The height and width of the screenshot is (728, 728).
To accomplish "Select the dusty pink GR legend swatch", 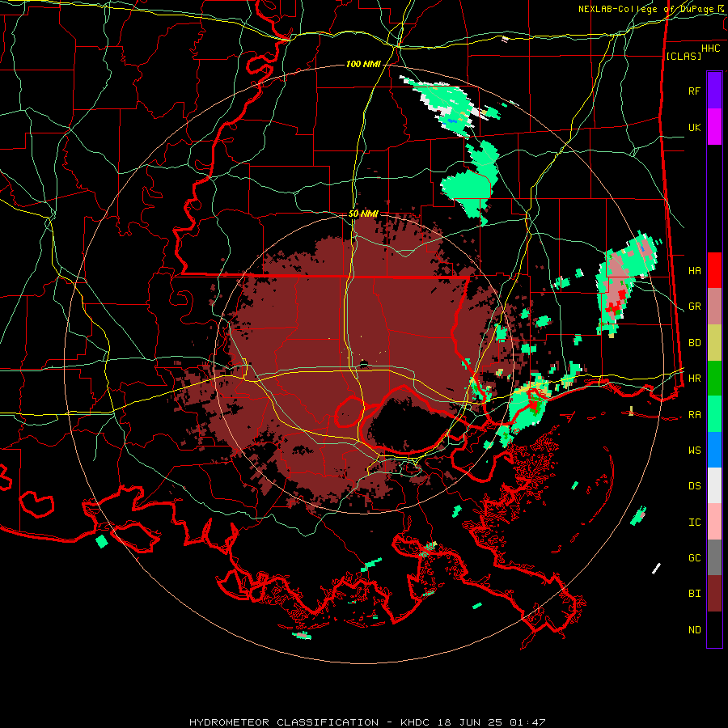I will [714, 307].
